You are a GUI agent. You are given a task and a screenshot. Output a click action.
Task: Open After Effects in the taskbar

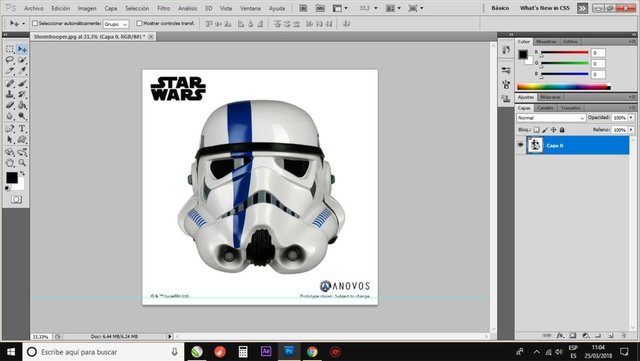pos(266,351)
